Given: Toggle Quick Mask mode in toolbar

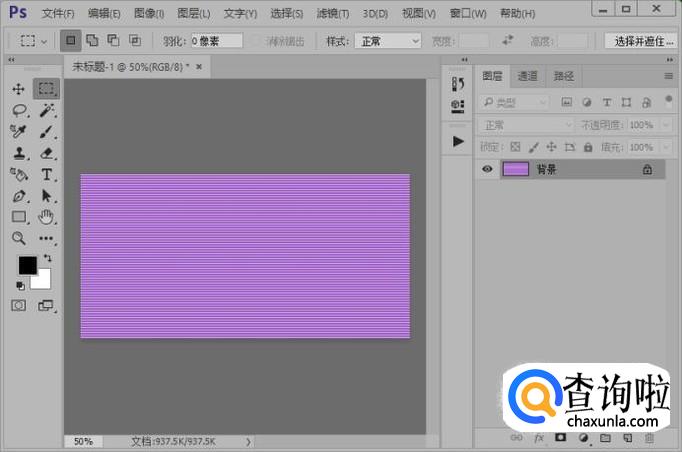Looking at the screenshot, I should tap(19, 306).
